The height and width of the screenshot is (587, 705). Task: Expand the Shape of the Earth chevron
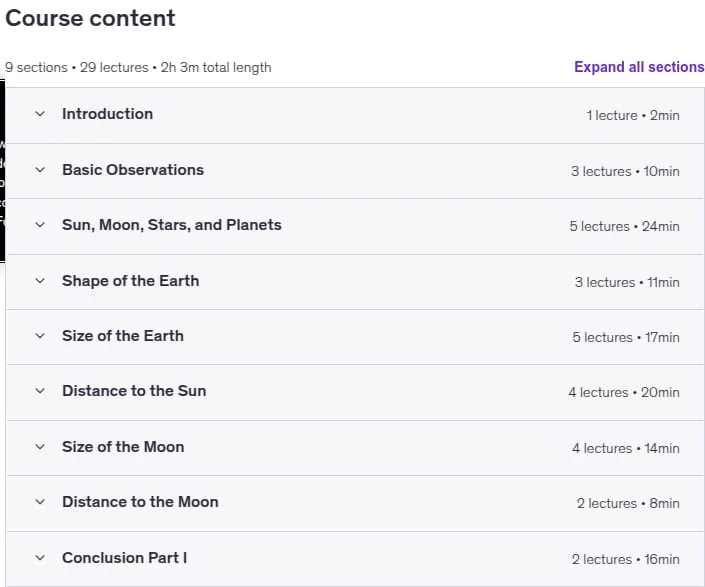point(40,281)
